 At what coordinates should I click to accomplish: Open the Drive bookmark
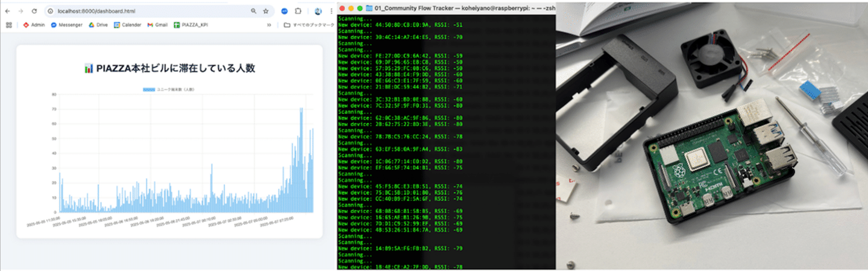[x=98, y=25]
